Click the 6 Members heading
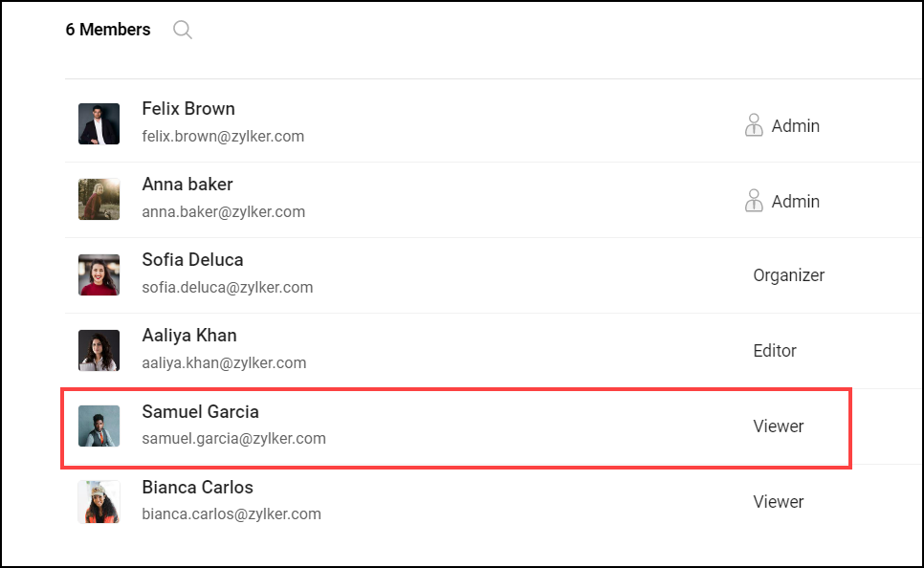This screenshot has width=924, height=568. [108, 30]
